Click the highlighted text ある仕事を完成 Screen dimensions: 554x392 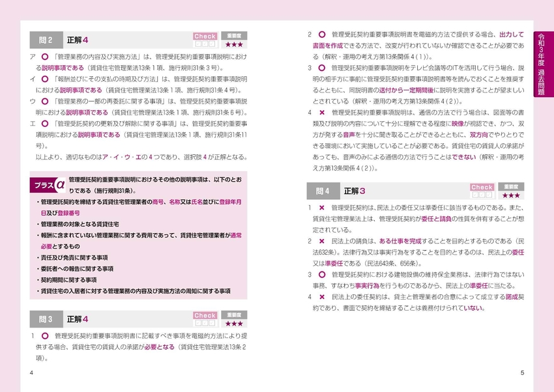[400, 242]
